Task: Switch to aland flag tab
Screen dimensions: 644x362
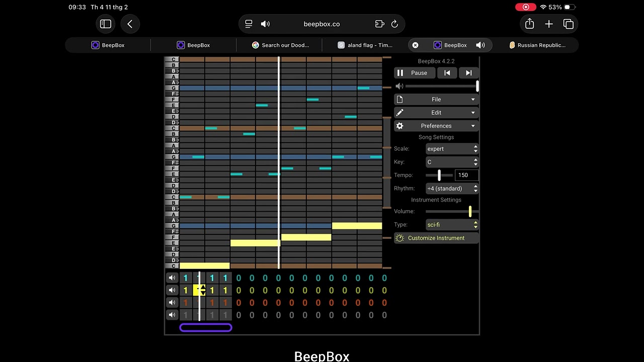Action: [365, 45]
